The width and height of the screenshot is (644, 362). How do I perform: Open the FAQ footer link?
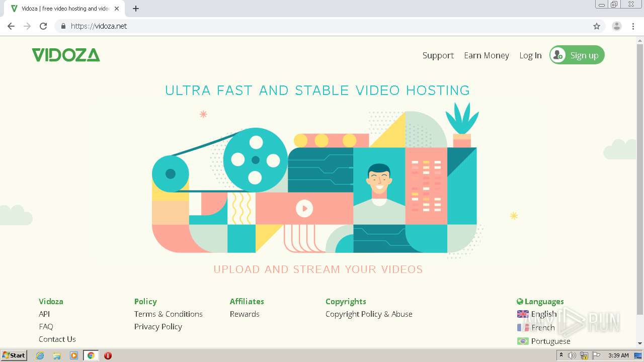pos(46,326)
